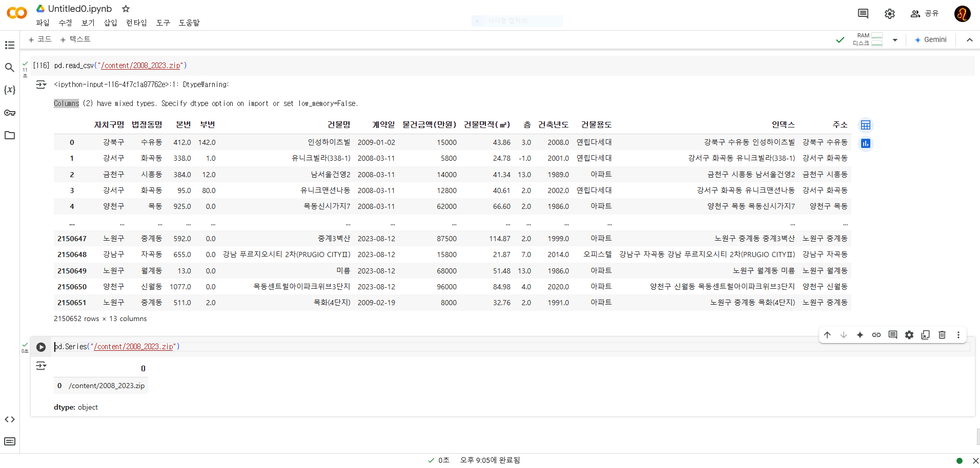Open the Gemini button
The image size is (980, 468).
931,40
